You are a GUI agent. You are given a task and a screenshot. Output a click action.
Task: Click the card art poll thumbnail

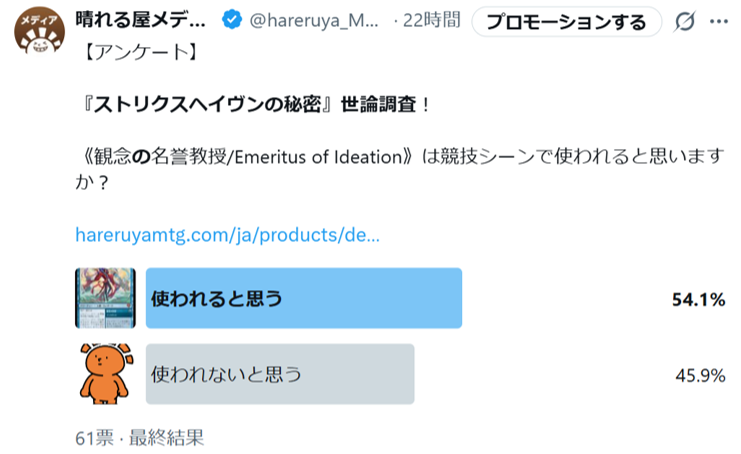[x=106, y=298]
